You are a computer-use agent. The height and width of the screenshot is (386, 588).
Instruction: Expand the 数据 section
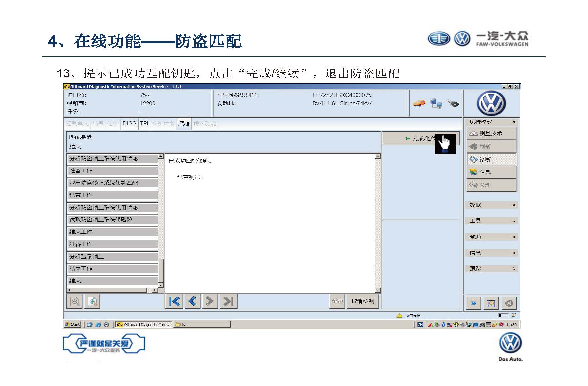[x=491, y=205]
